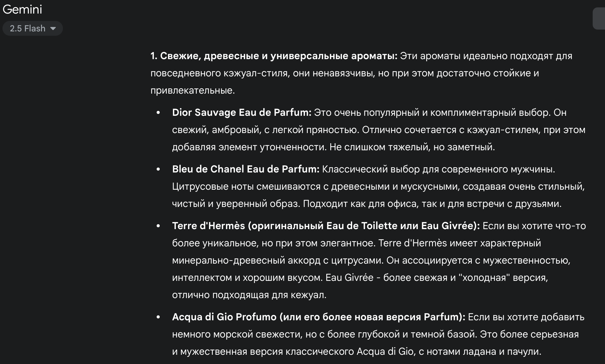Viewport: 605px width, 364px height.
Task: Click the bold heading "Свежие, древесные и универсальные ароматы"
Action: (x=278, y=56)
